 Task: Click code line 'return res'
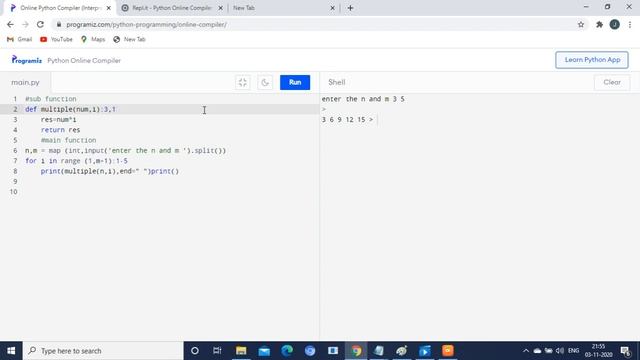(x=60, y=130)
